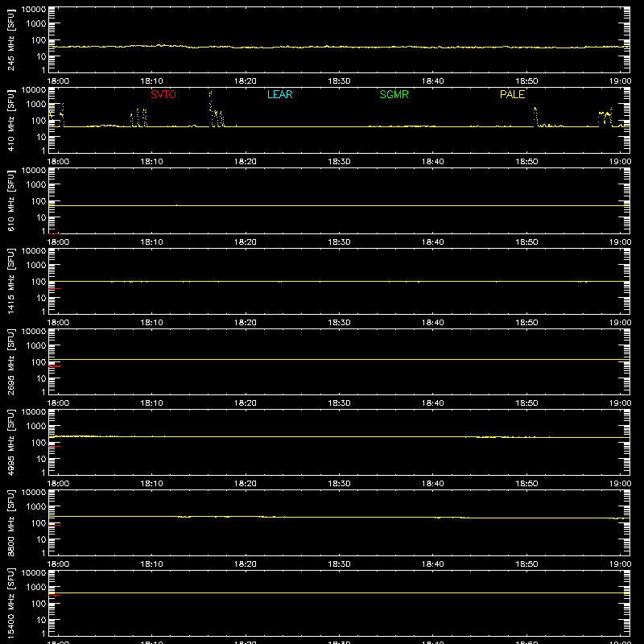Click the 1415 MHz [SFU] axis title
The image size is (644, 644).
(x=11, y=281)
